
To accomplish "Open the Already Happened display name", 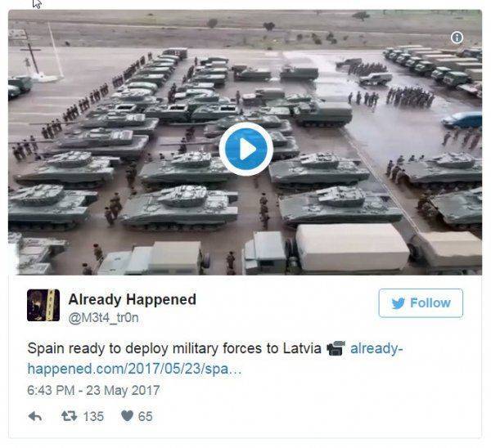I will pyautogui.click(x=132, y=299).
